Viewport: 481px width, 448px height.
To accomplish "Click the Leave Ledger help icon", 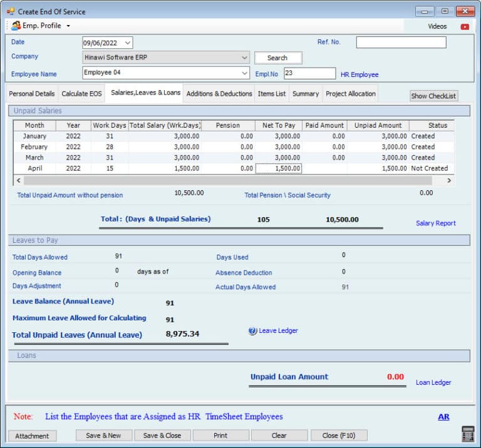I will click(252, 330).
